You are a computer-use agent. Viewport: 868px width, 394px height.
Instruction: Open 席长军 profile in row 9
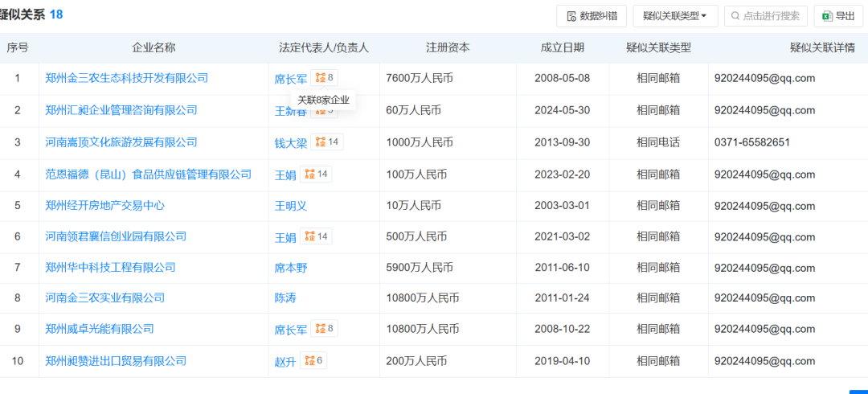pos(291,330)
